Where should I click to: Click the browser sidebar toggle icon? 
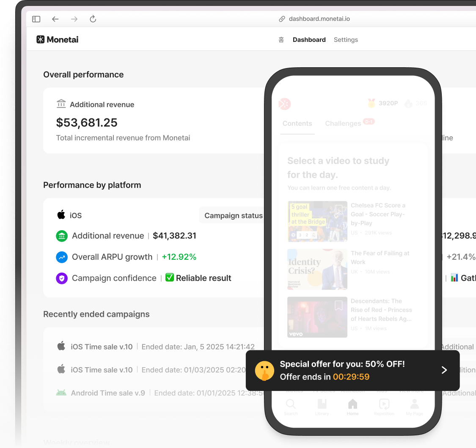click(x=36, y=19)
